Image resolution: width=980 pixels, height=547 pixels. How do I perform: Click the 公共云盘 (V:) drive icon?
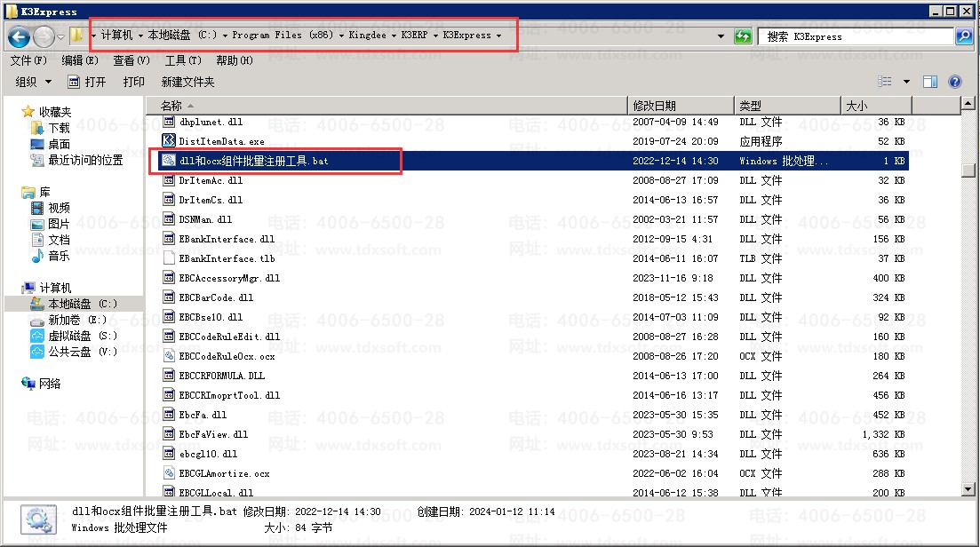coord(37,353)
